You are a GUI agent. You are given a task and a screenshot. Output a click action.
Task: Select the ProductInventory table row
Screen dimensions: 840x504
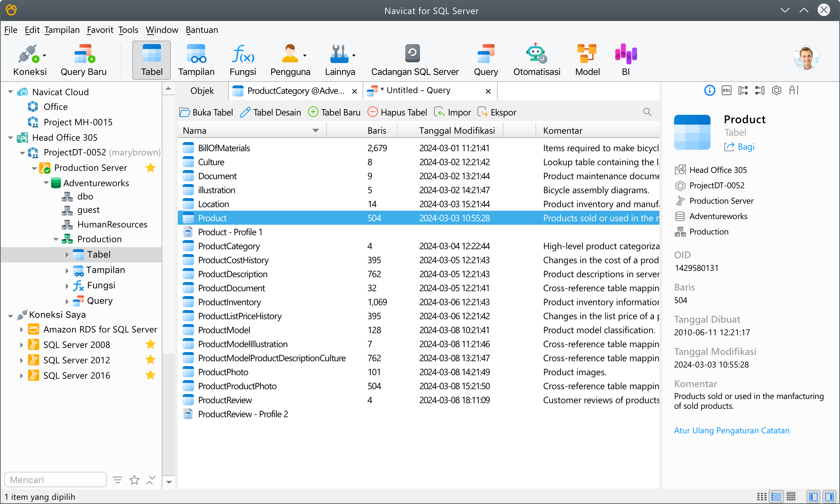point(419,302)
